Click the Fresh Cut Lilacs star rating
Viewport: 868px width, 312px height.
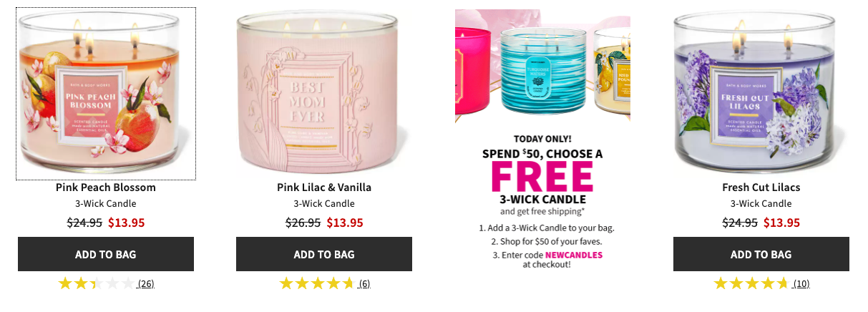751,283
